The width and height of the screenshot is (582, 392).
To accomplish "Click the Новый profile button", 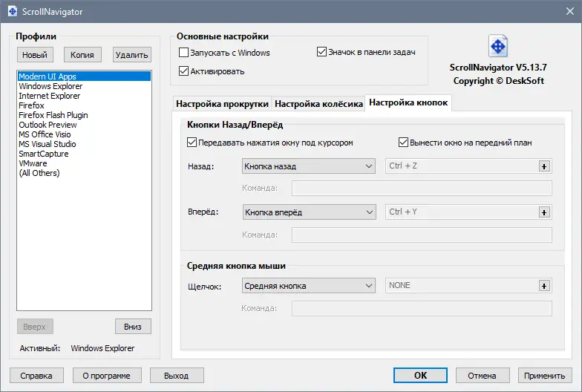I will pos(35,55).
